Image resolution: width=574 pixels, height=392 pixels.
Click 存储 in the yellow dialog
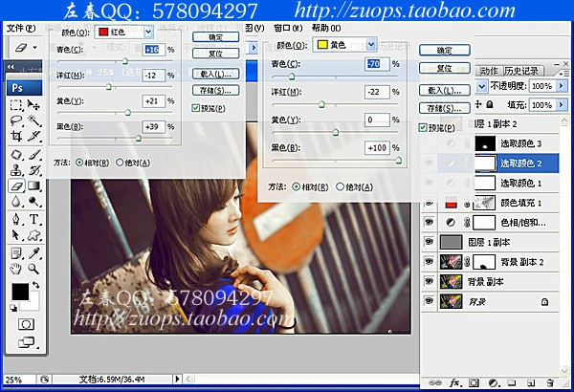pyautogui.click(x=445, y=108)
